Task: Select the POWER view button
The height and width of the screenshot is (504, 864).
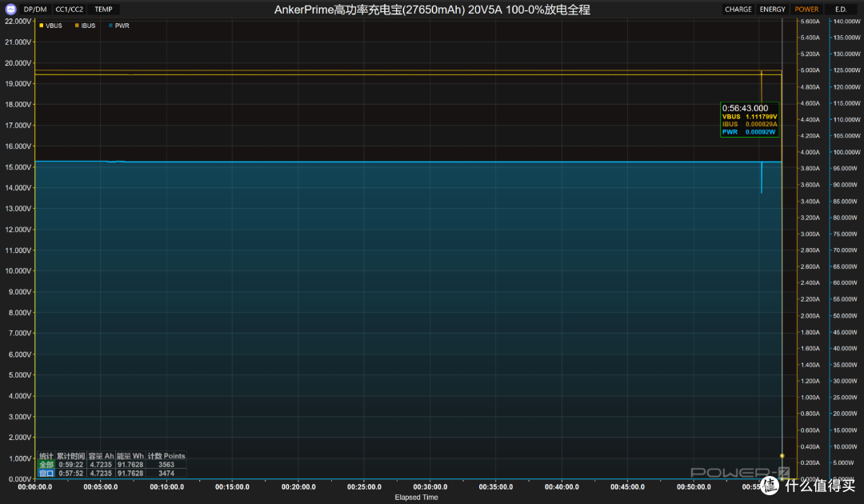Action: 806,10
